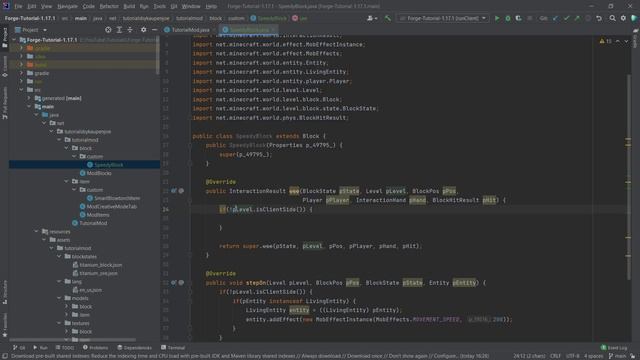Click the override gutter icon beside stepOn method
640x360 pixels.
[x=174, y=282]
